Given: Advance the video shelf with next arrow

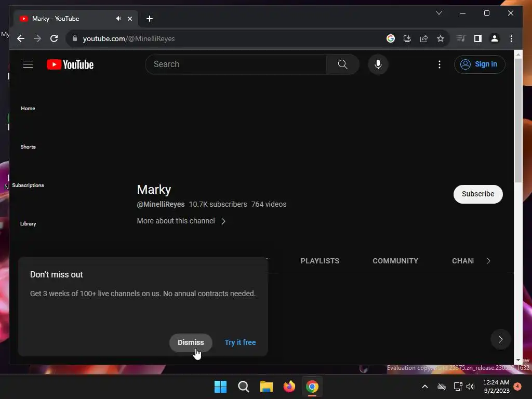Looking at the screenshot, I should tap(500, 339).
